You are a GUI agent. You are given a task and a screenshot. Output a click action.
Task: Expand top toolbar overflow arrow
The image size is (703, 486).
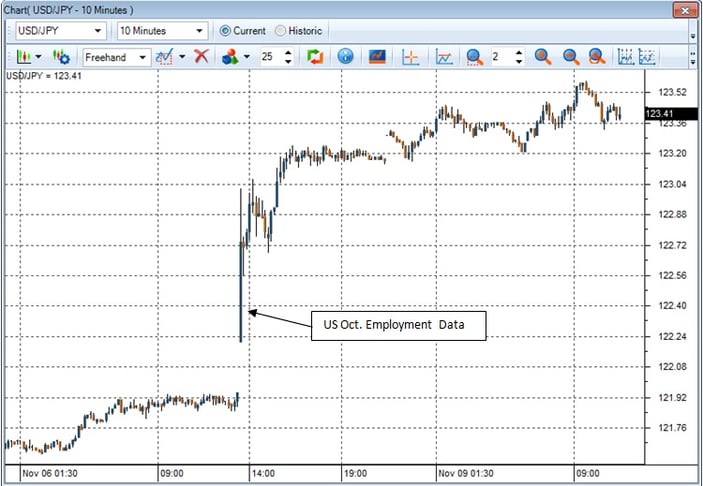point(693,35)
